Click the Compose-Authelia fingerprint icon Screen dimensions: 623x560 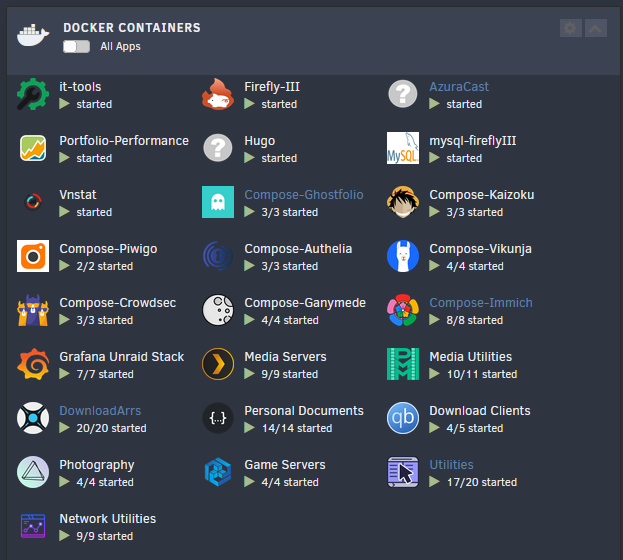coord(218,256)
